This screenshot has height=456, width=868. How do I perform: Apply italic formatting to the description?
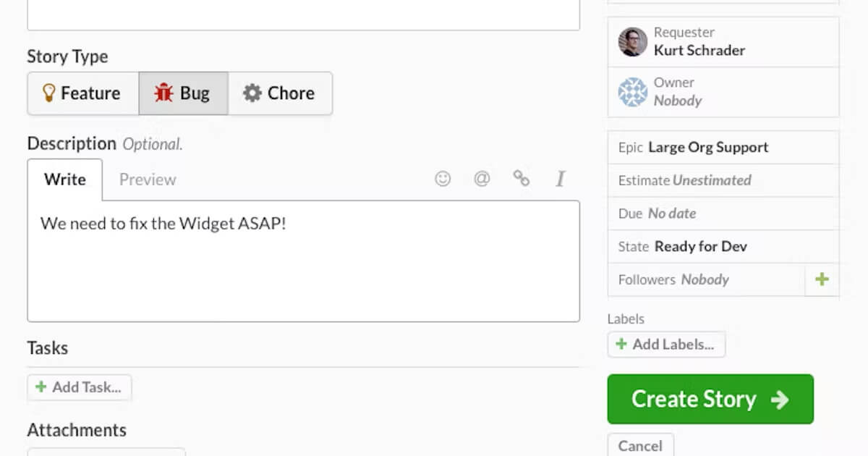click(560, 179)
